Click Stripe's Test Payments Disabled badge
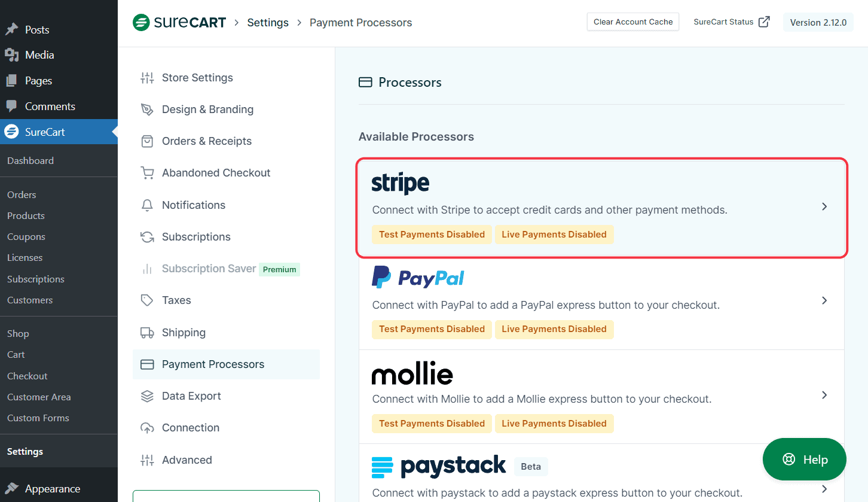Image resolution: width=868 pixels, height=502 pixels. 432,235
